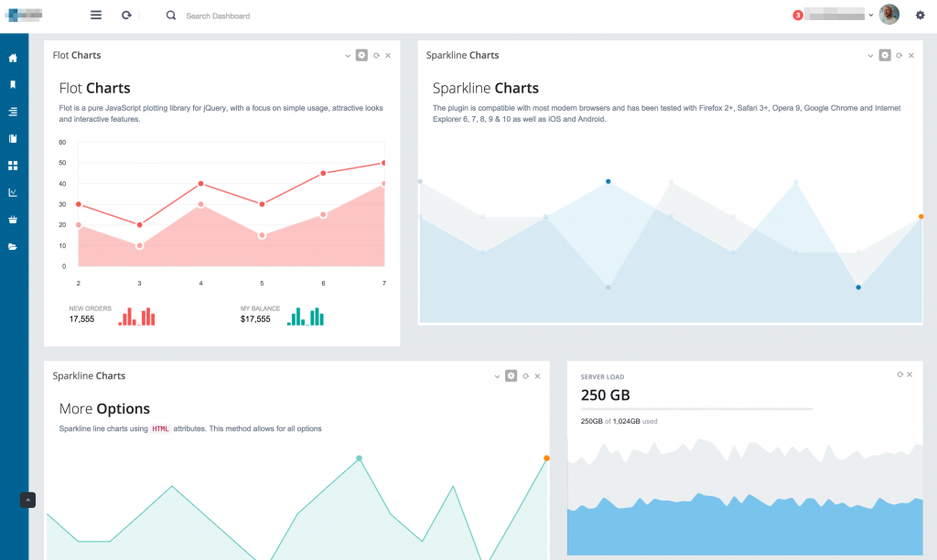Click the HTML code tag text

tap(160, 428)
